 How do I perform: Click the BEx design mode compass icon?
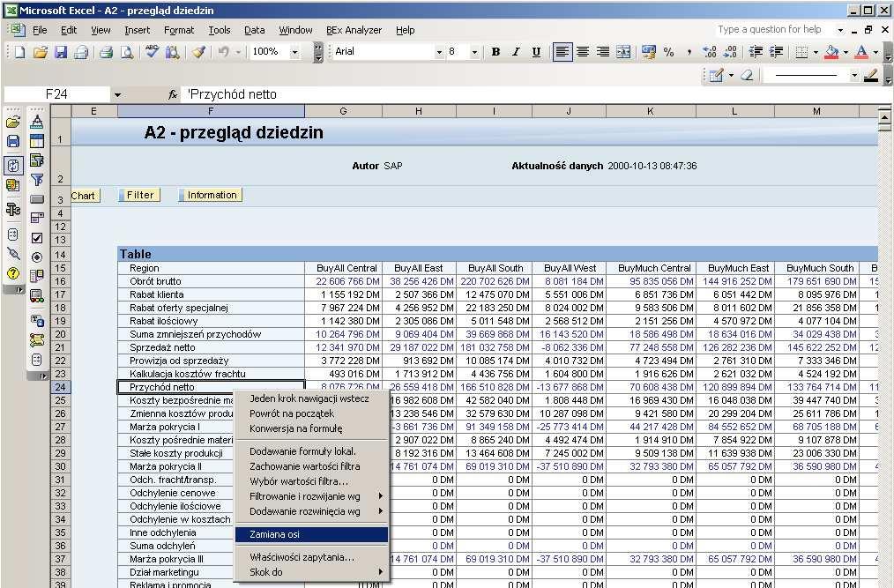point(37,122)
